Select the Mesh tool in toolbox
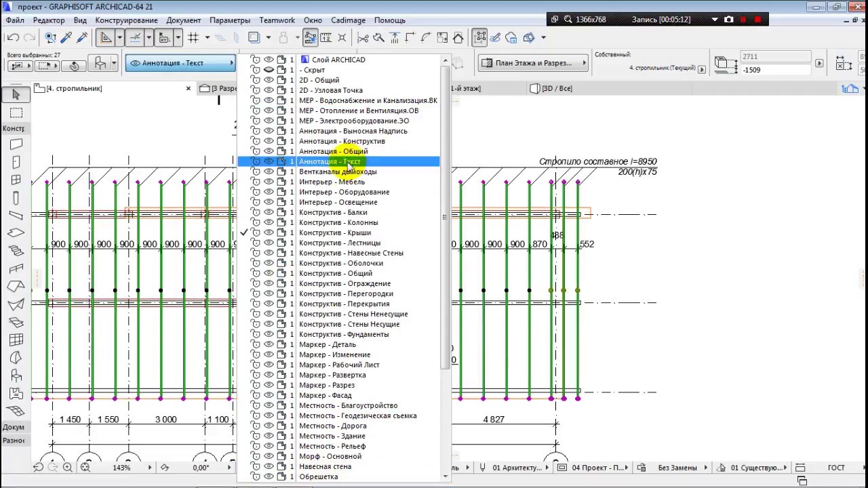 16,411
